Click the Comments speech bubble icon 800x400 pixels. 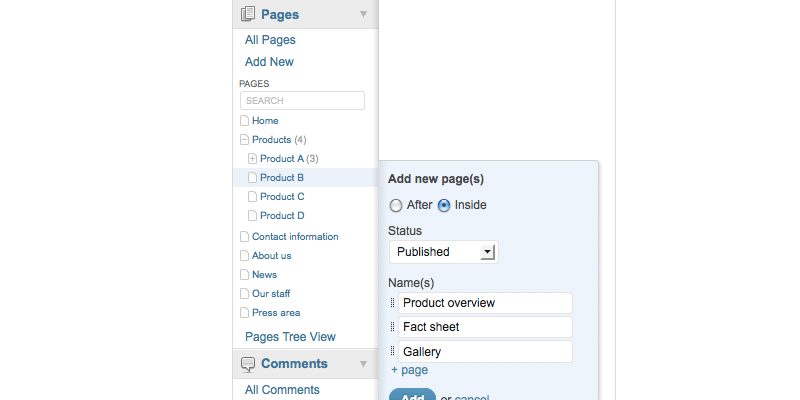tap(248, 364)
